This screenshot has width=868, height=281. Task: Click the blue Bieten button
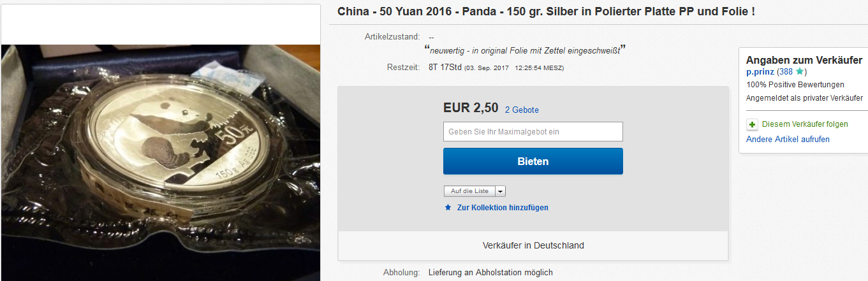(533, 161)
